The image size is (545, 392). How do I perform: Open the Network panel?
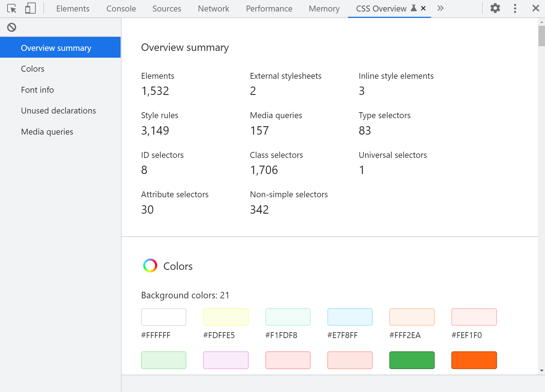pos(213,8)
